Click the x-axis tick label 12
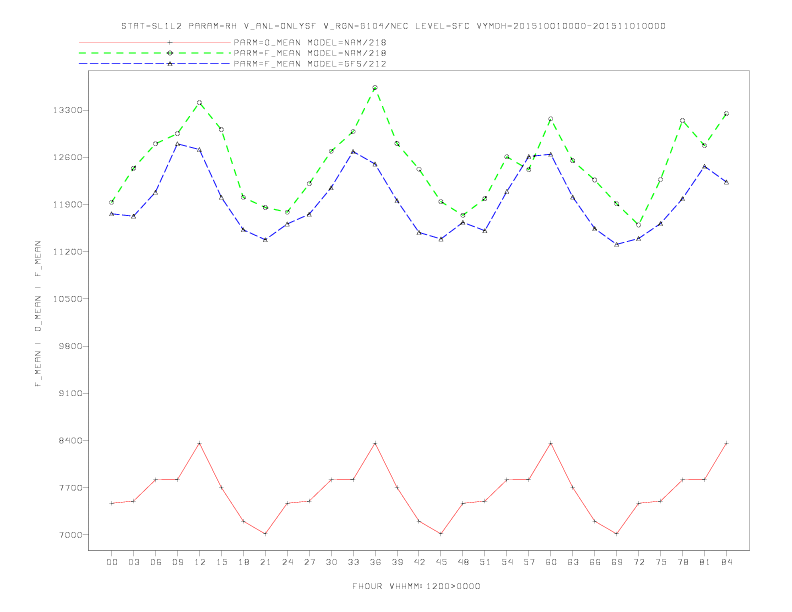This screenshot has height=612, width=792. 200,562
